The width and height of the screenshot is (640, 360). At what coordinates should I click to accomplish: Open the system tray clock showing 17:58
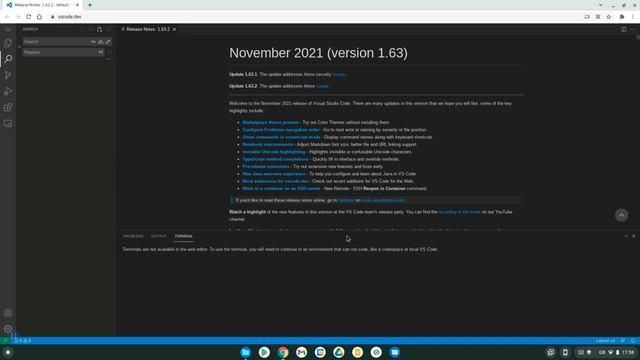point(628,352)
